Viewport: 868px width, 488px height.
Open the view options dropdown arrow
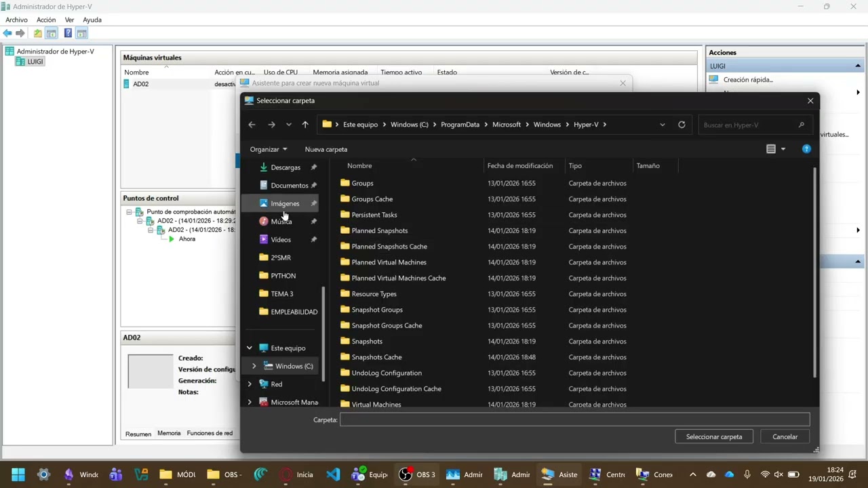pyautogui.click(x=783, y=149)
